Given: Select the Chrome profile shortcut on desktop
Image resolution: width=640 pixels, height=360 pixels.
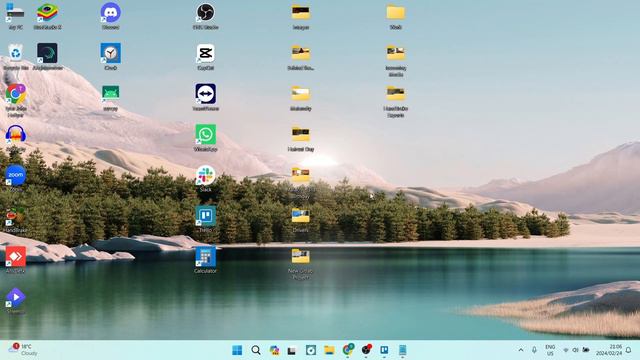Looking at the screenshot, I should tap(16, 100).
